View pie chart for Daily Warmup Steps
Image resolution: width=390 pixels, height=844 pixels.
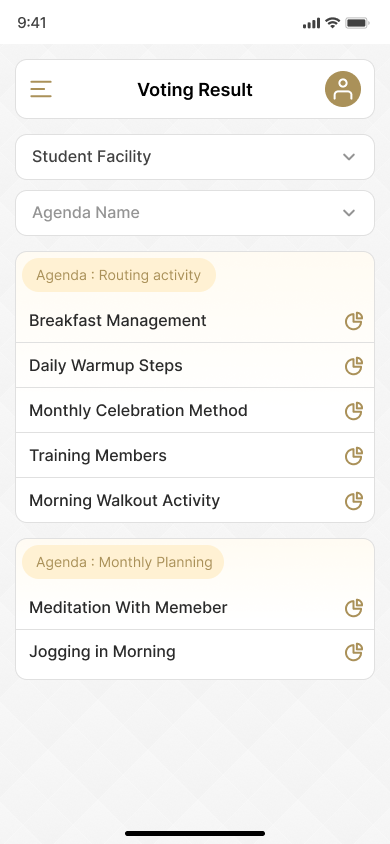353,366
